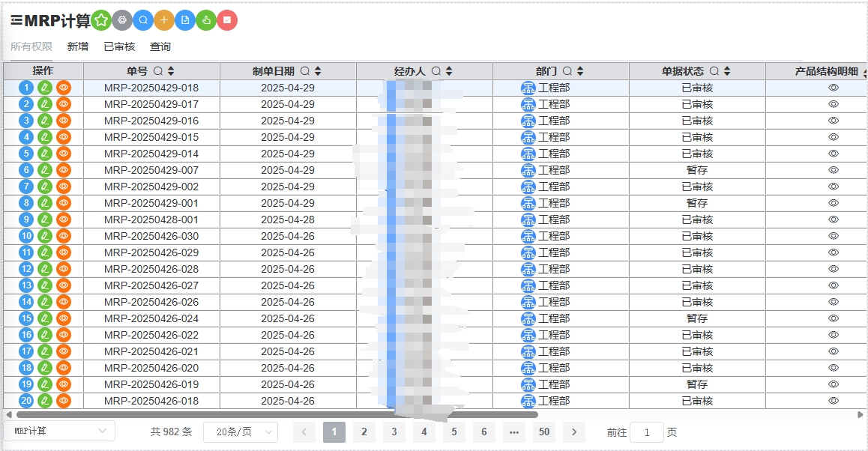
Task: Click department icon in row MRP-20250429-015
Action: tap(528, 137)
